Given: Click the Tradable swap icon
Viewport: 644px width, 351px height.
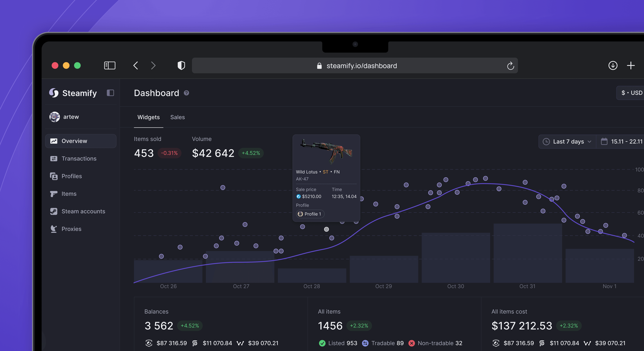Looking at the screenshot, I should pos(365,343).
